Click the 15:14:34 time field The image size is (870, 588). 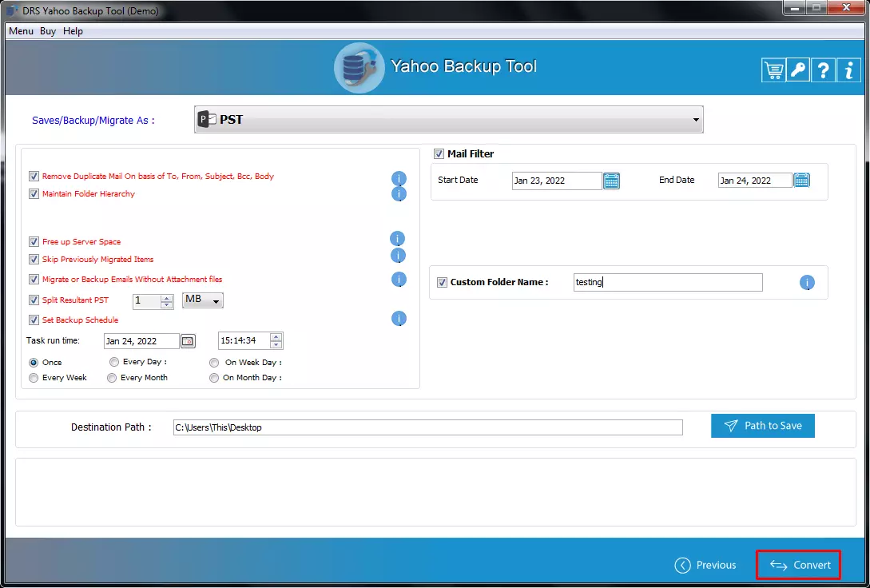click(244, 340)
